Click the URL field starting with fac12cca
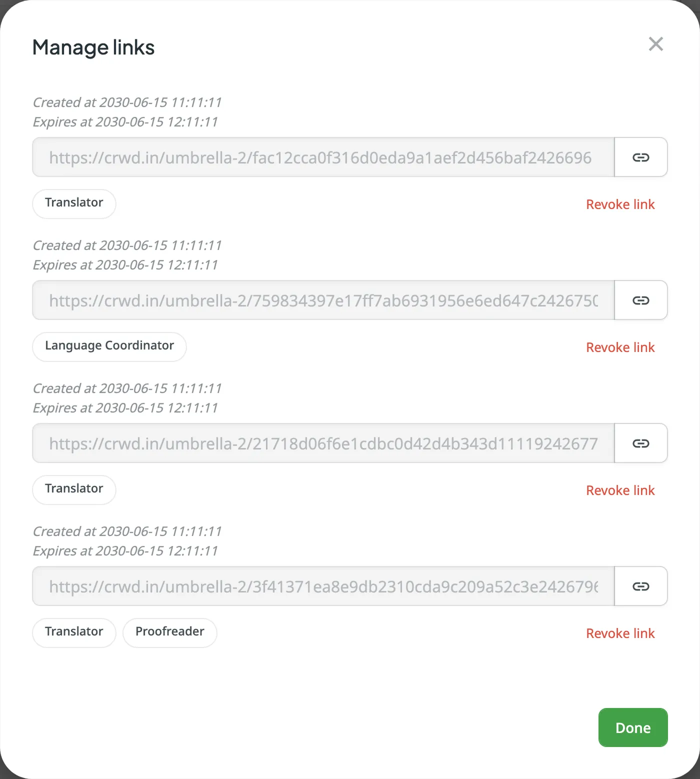The height and width of the screenshot is (779, 700). coord(323,157)
